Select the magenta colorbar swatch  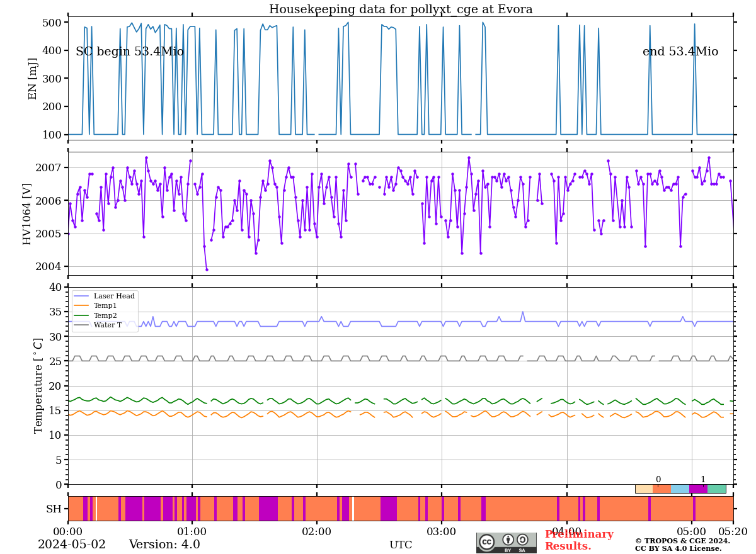pos(698,489)
